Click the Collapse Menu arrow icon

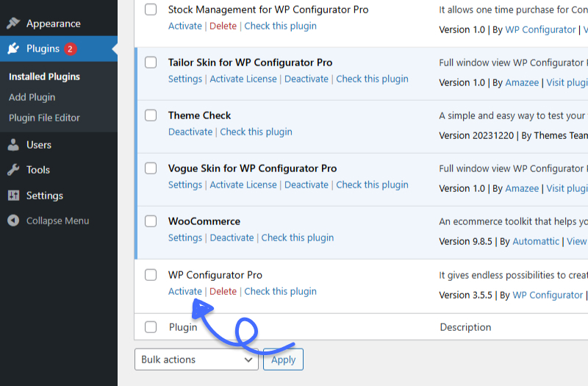click(x=13, y=221)
